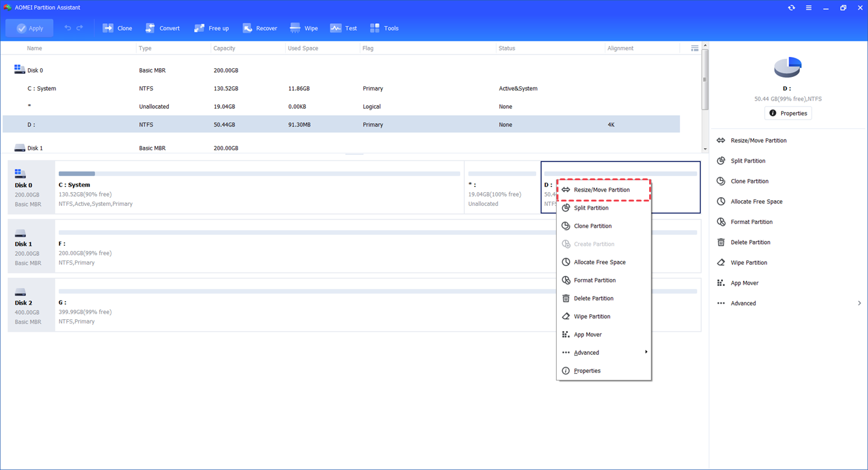Select the Wipe toolbar icon
868x470 pixels.
click(304, 28)
